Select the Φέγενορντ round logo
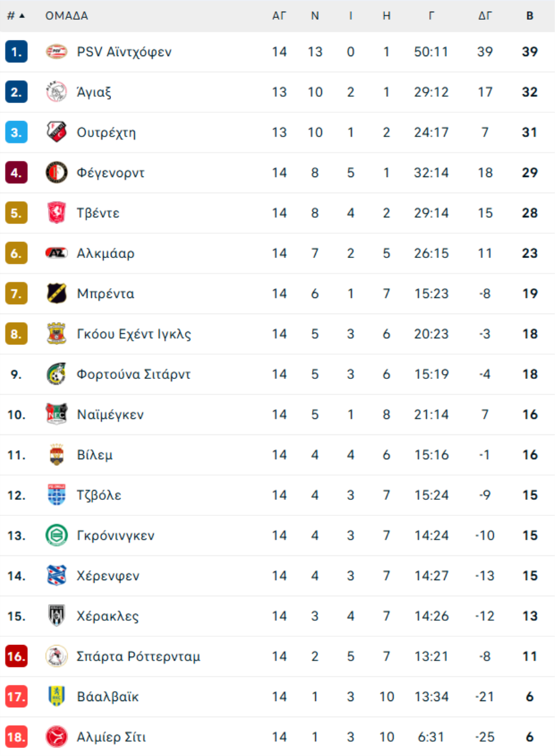Screen dimensions: 555x756 (x=57, y=173)
